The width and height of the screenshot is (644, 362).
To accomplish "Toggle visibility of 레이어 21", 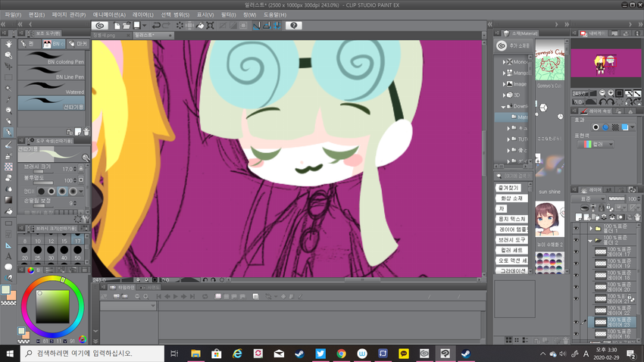I will (576, 298).
